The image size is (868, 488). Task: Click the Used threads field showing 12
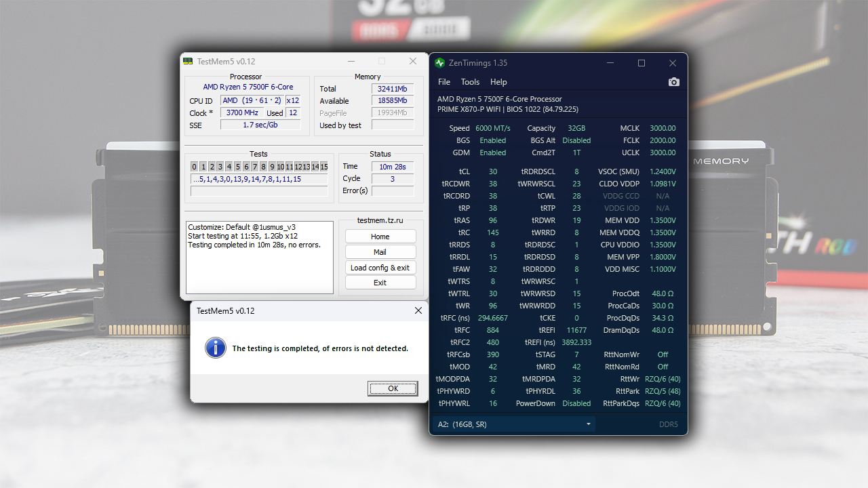click(293, 113)
